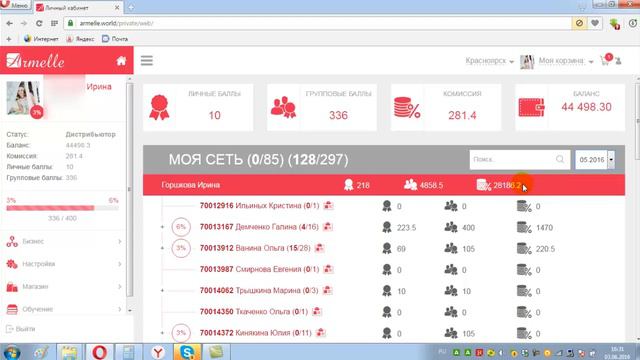Open partner 70012916 Ильиных Кристина
Screen dimensions: 640x360
click(259, 206)
